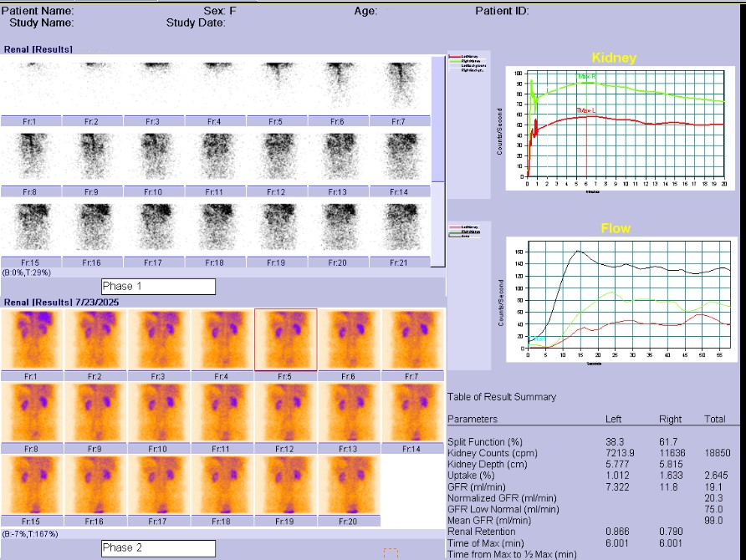The width and height of the screenshot is (746, 560).
Task: Select Phase 2 color frame Fr:1
Action: click(x=30, y=339)
